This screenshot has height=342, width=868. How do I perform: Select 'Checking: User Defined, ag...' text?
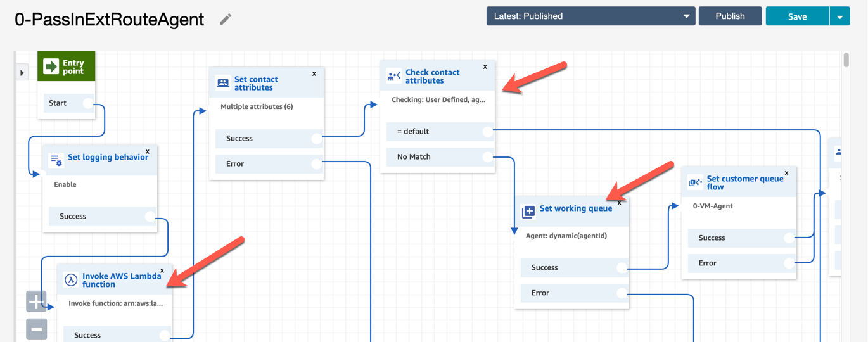[438, 99]
